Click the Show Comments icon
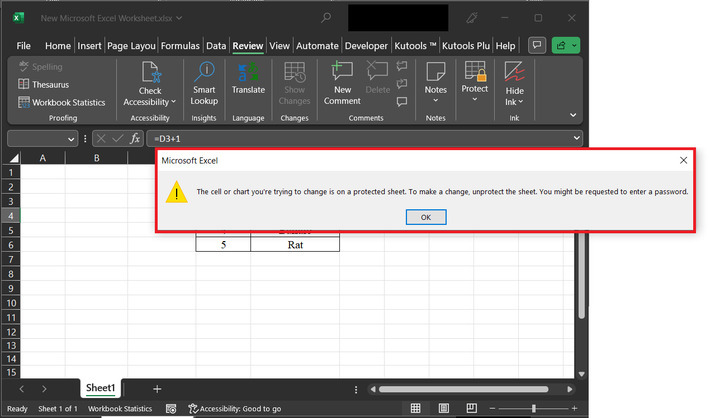 click(402, 102)
